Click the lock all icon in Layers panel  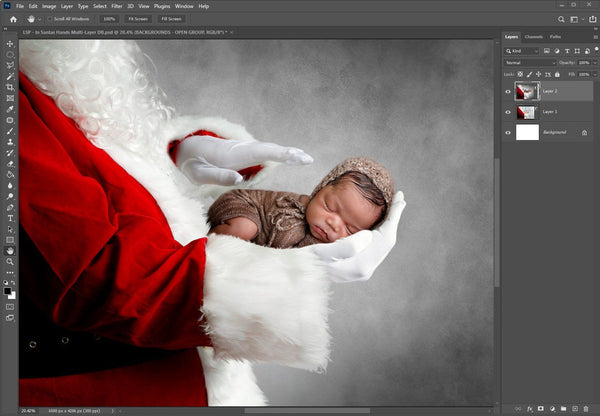pos(558,75)
